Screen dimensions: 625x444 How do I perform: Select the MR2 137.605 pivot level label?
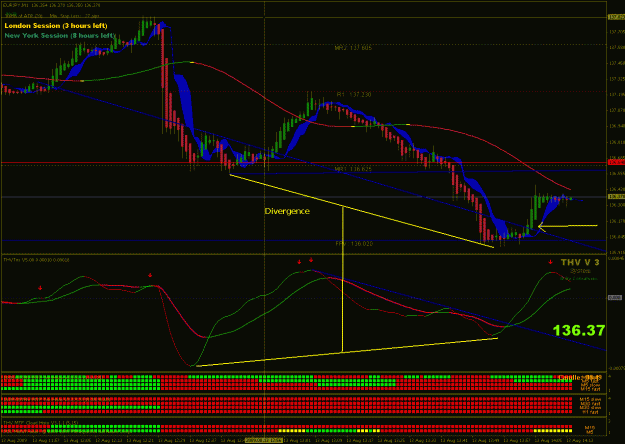tap(353, 48)
